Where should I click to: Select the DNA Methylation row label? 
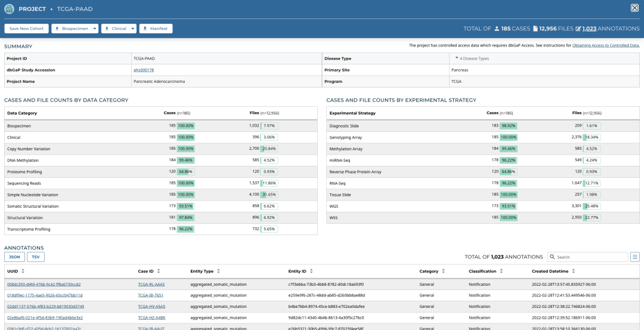tap(22, 161)
